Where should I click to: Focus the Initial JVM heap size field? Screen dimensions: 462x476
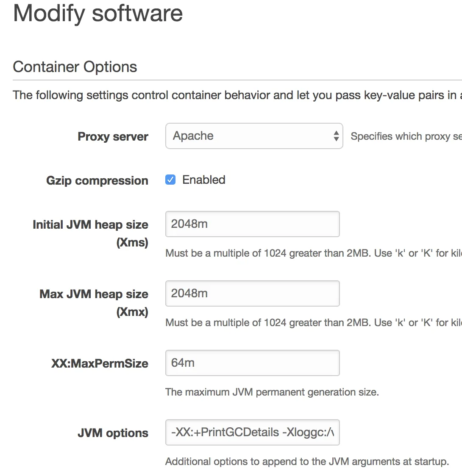click(x=252, y=224)
